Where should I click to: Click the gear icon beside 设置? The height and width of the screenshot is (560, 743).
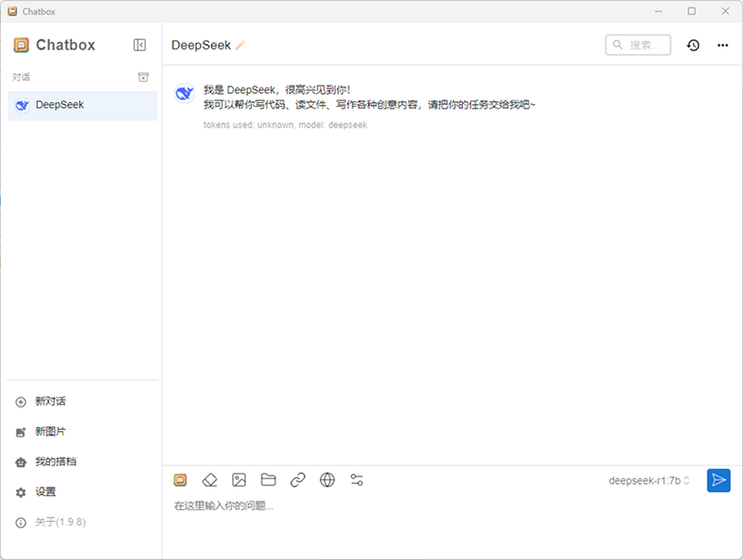coord(20,493)
